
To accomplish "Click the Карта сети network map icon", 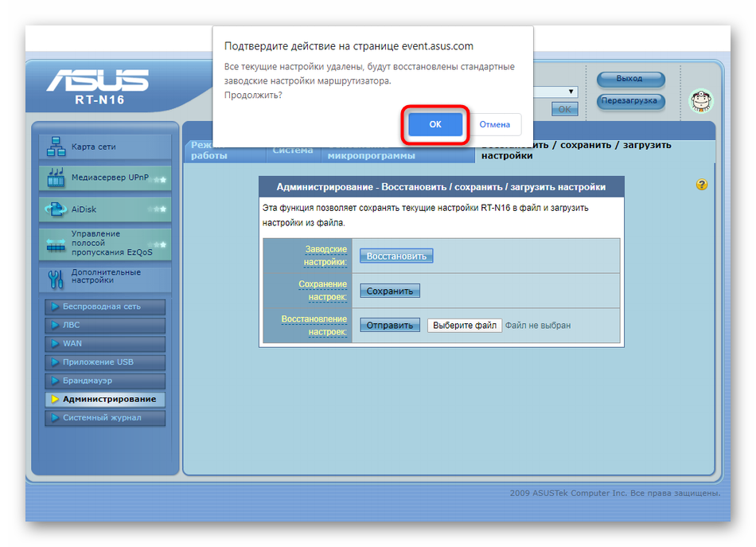I will coord(56,147).
